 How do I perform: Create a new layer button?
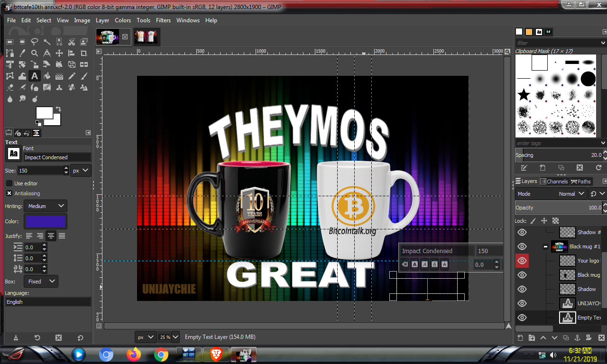(520, 337)
